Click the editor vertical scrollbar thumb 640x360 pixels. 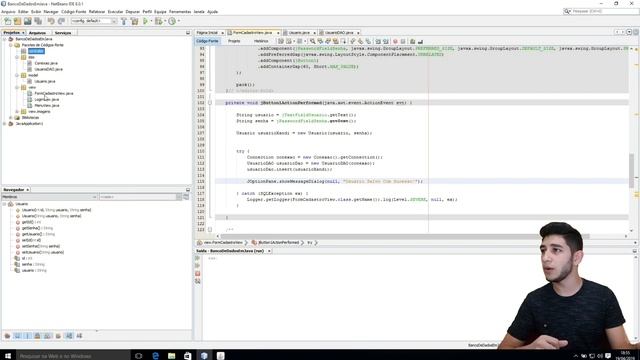[631, 171]
